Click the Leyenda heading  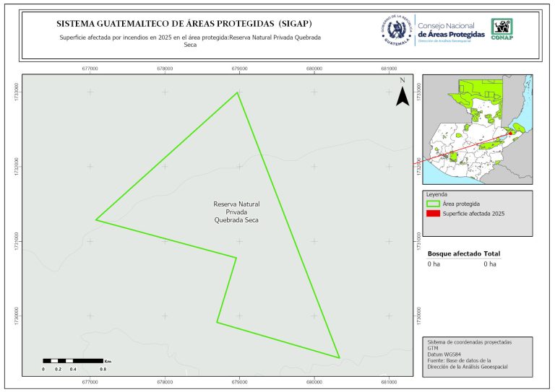pos(437,194)
